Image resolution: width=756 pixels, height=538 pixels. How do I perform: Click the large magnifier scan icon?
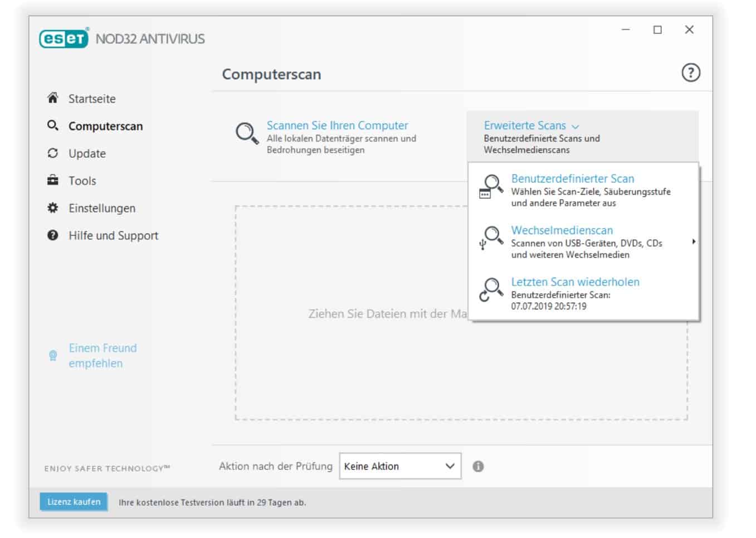click(247, 134)
